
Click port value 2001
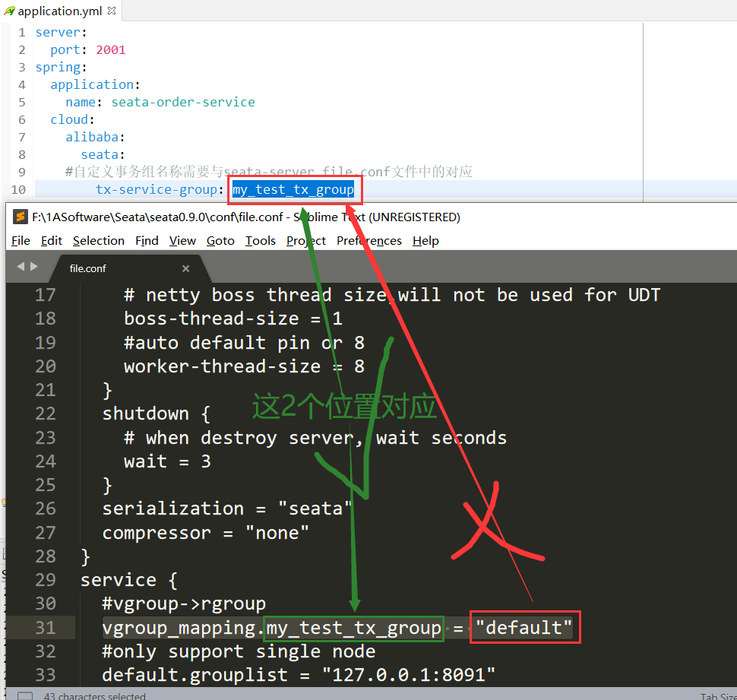click(x=111, y=50)
